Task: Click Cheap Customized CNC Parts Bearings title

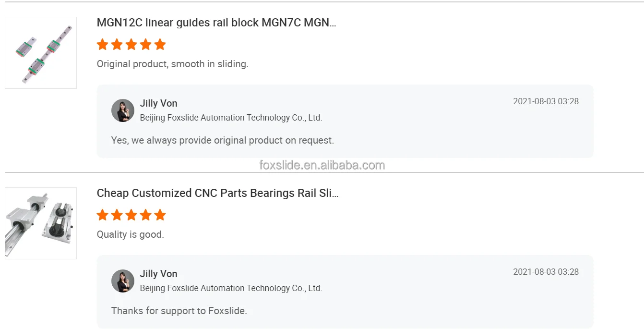Action: coord(217,193)
